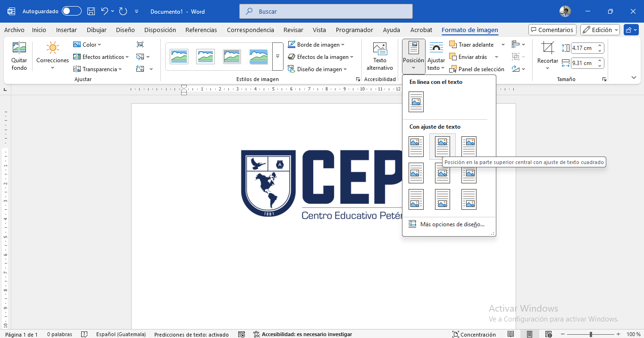Viewport: 644px width, 338px height.
Task: Click the Traer adelante button
Action: (x=472, y=45)
